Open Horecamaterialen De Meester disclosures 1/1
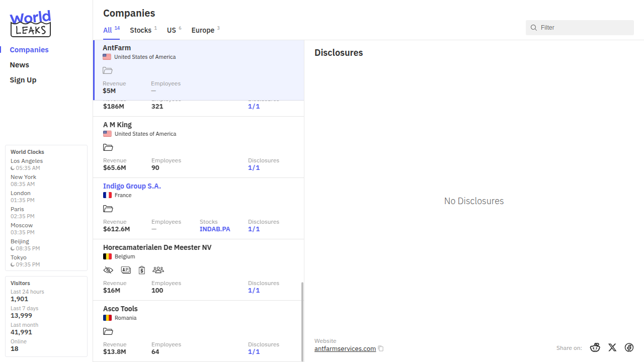Image resolution: width=644 pixels, height=362 pixels. click(254, 291)
